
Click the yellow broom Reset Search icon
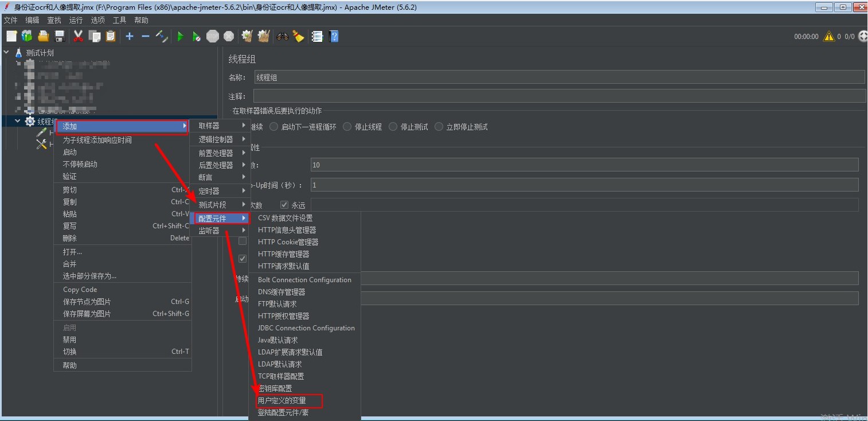[x=299, y=36]
